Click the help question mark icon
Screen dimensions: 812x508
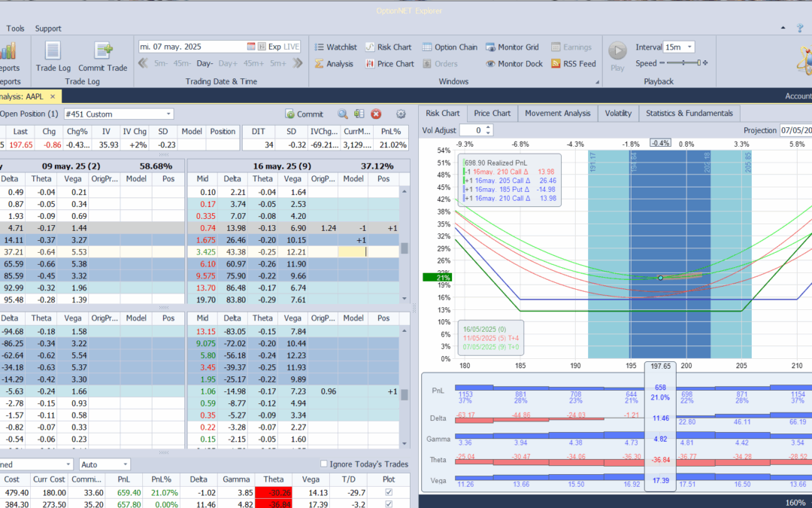pos(800,28)
